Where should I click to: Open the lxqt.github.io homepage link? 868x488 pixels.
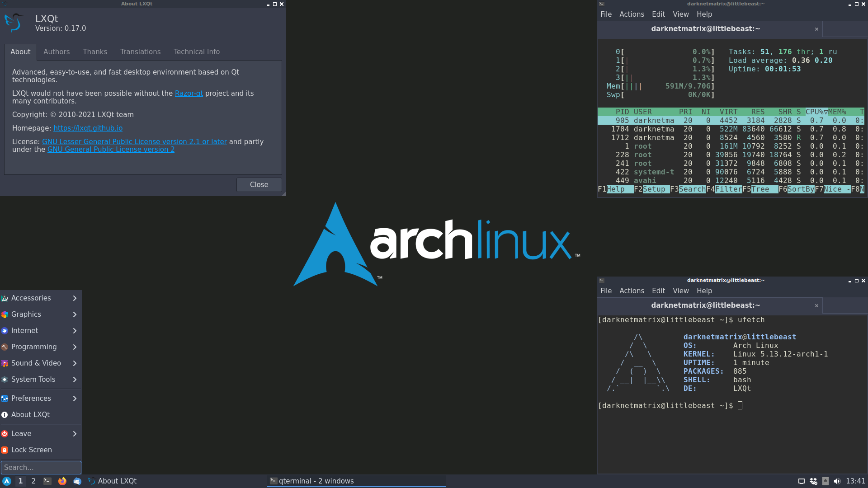click(x=88, y=128)
